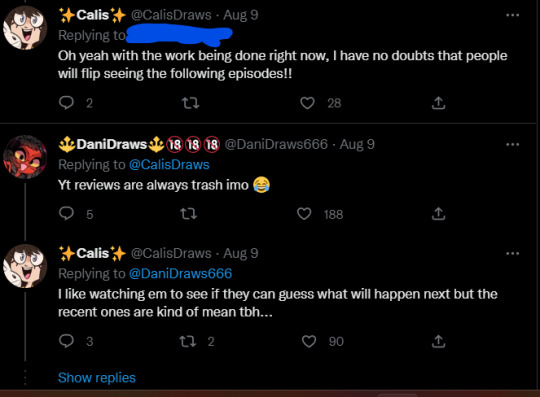
Task: Open the @CalisDraws mention link
Action: point(169,165)
